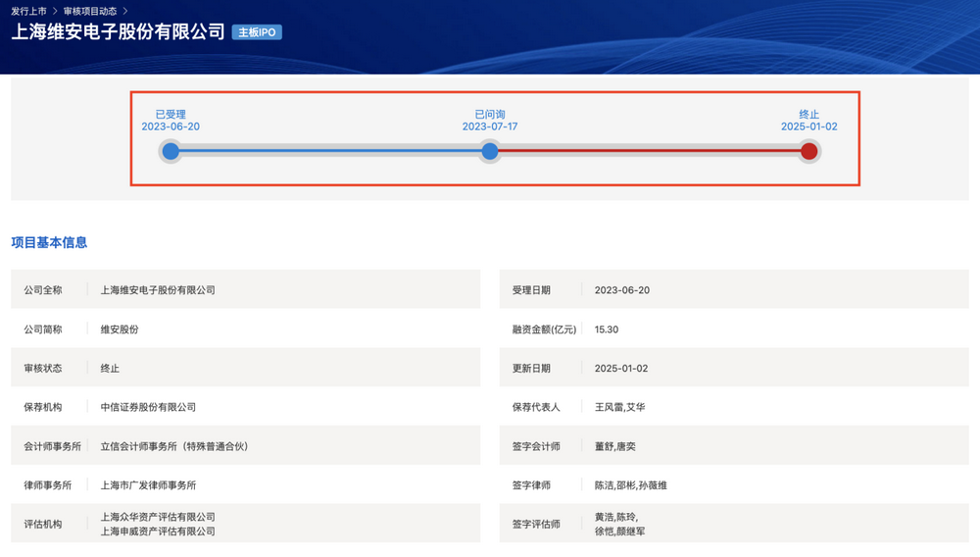Screen dimensions: 980x557
Task: Click the 终止 2025-01-02 timeline label
Action: 808,121
